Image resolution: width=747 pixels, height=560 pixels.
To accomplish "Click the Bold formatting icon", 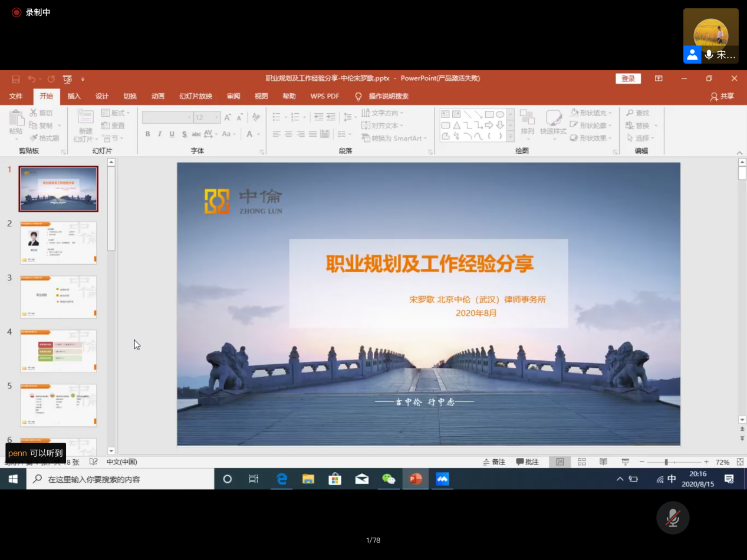I will pos(147,134).
